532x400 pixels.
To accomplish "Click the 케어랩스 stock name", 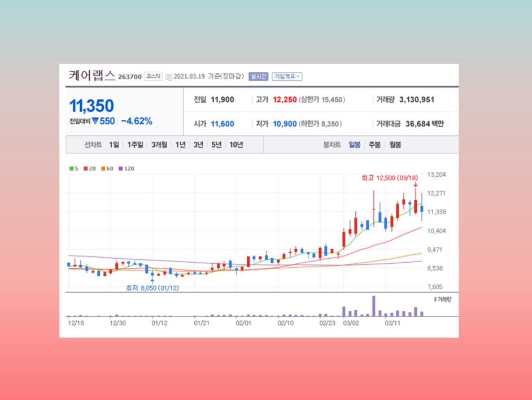I will [x=92, y=75].
